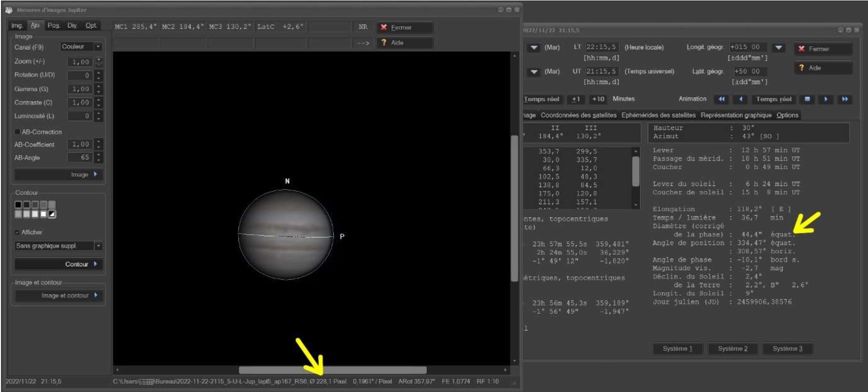Click the arrow button below NR

pos(363,43)
